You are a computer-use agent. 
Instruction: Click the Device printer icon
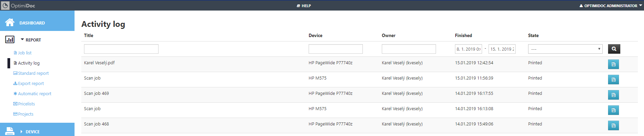click(x=10, y=131)
